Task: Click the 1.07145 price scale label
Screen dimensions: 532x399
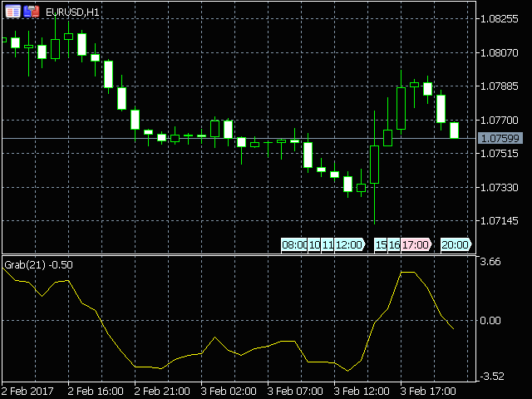Action: tap(500, 221)
